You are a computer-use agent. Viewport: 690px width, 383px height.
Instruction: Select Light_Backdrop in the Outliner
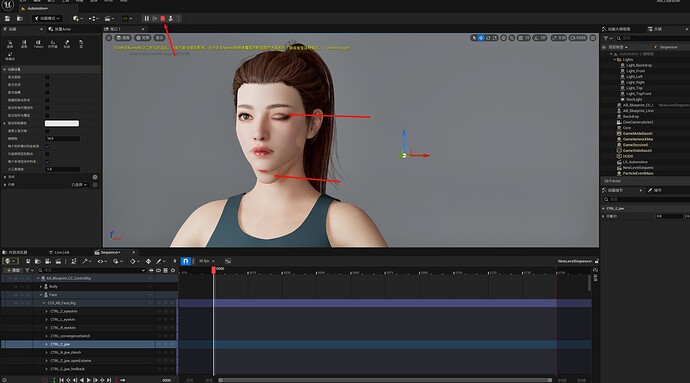(x=639, y=65)
